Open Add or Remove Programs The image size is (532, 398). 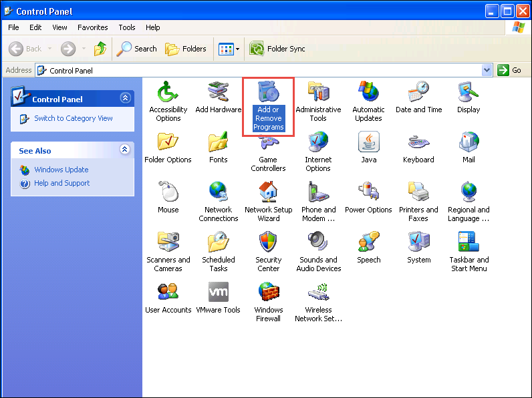coord(268,93)
